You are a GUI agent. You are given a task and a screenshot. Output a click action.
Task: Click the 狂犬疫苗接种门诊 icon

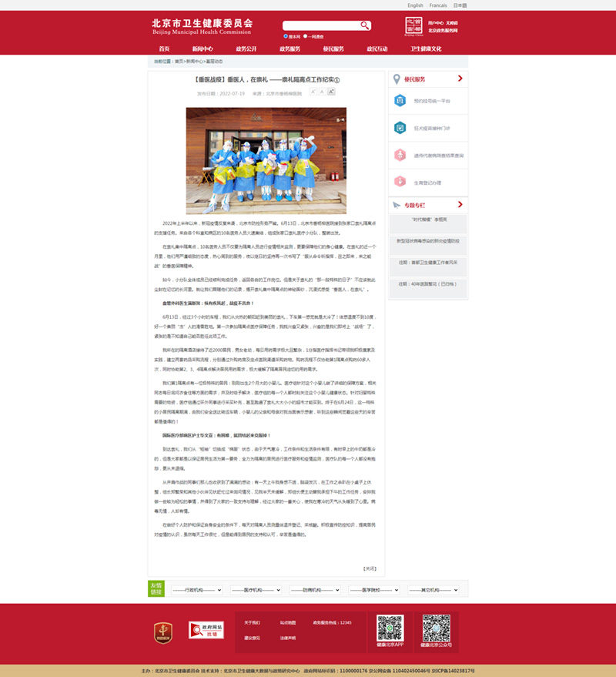[x=400, y=128]
